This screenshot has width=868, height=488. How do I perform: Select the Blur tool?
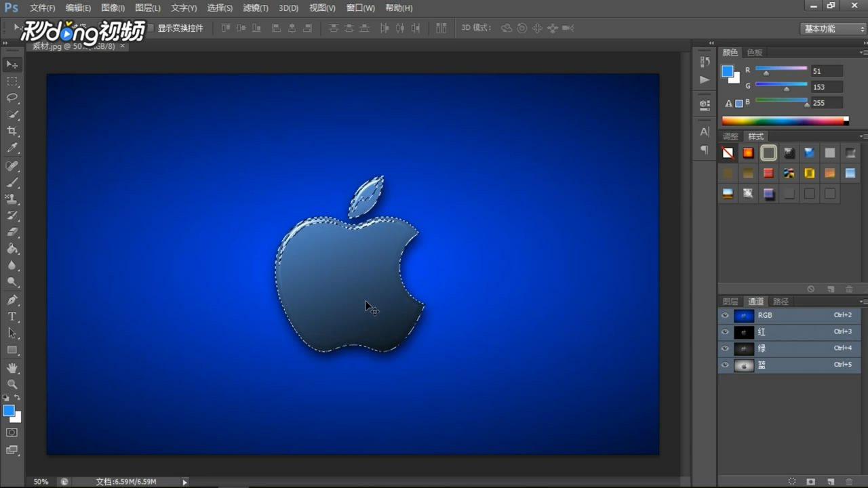tap(12, 266)
